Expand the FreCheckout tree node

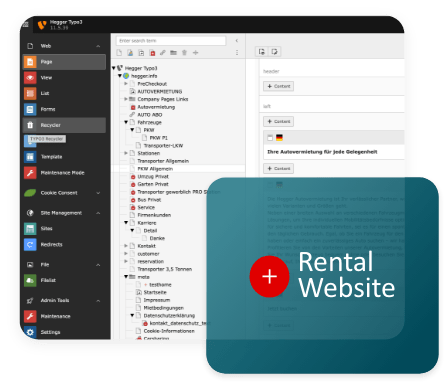126,84
